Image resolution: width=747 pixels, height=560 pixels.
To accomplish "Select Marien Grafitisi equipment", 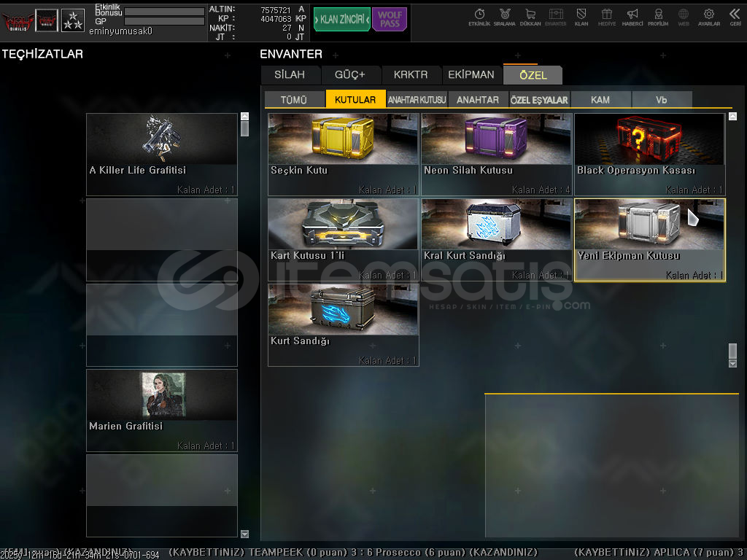I will [161, 411].
